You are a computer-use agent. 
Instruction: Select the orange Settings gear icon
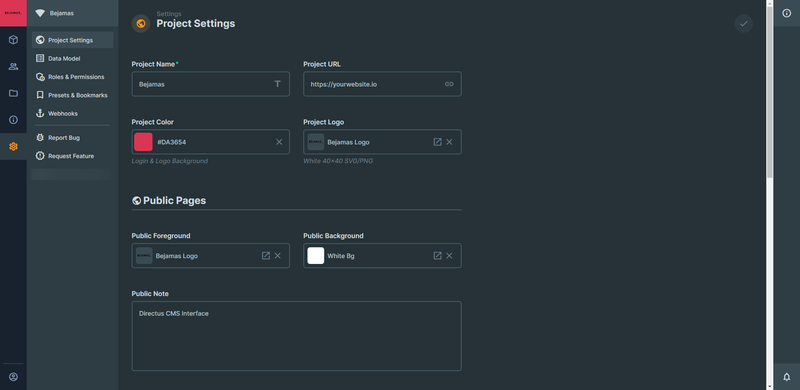[13, 147]
